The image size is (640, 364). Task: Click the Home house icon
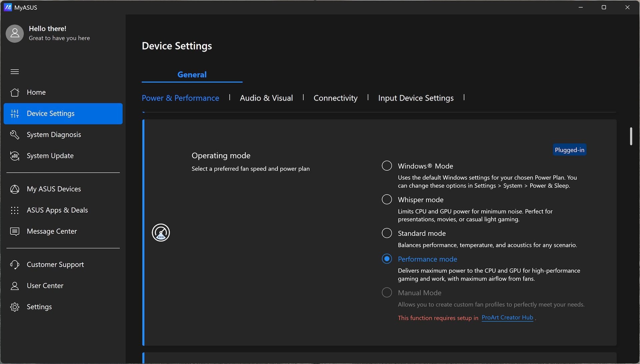click(15, 92)
